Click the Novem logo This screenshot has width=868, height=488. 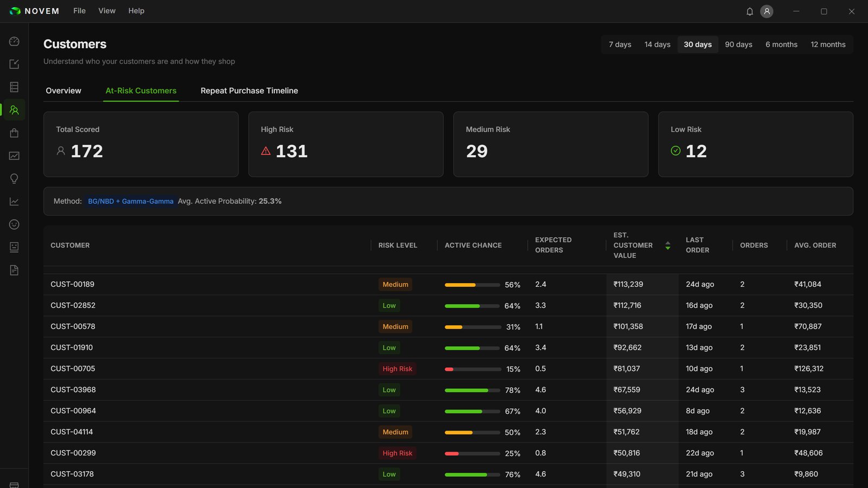(x=35, y=11)
